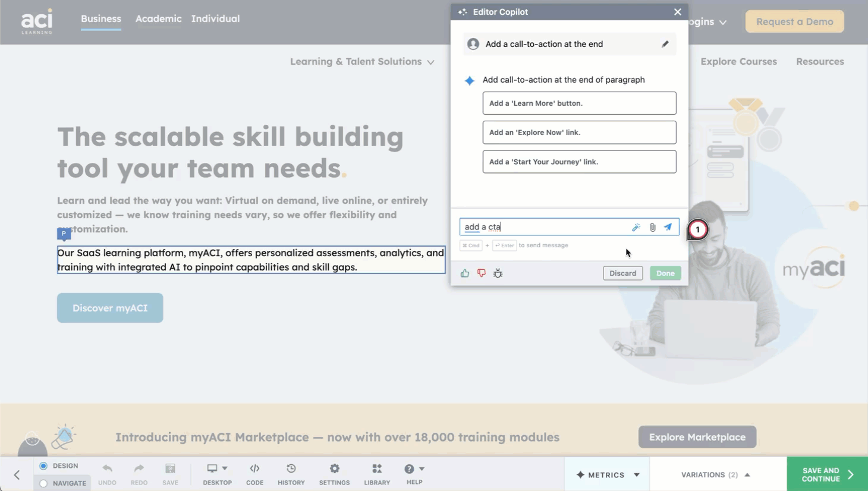The width and height of the screenshot is (868, 491).
Task: Attach a file using the paperclip icon
Action: (x=652, y=227)
